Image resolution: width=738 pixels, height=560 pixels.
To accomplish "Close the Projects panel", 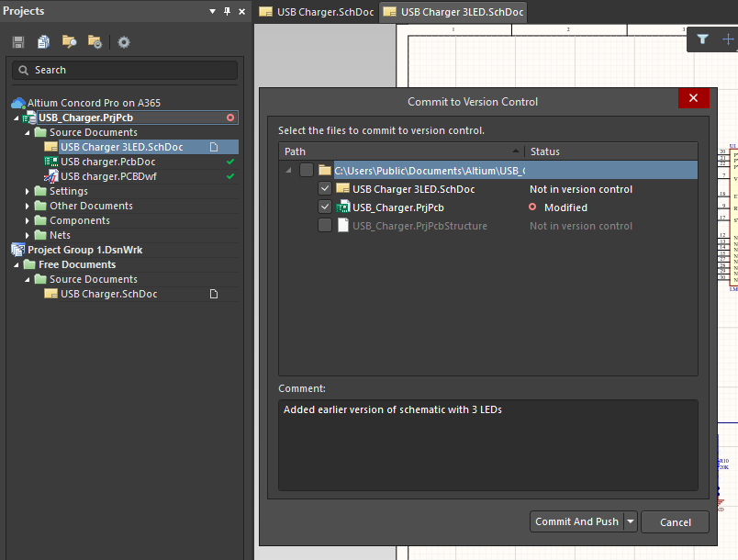I will (x=242, y=11).
